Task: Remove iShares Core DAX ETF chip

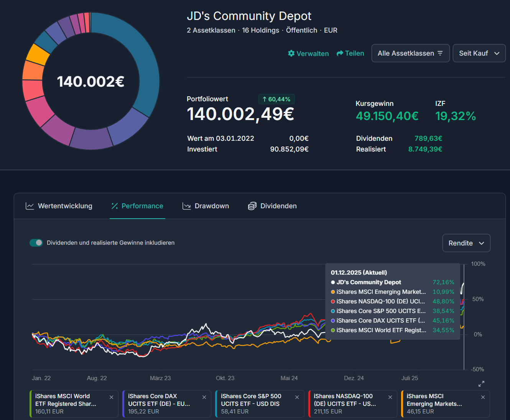Action: (204, 397)
